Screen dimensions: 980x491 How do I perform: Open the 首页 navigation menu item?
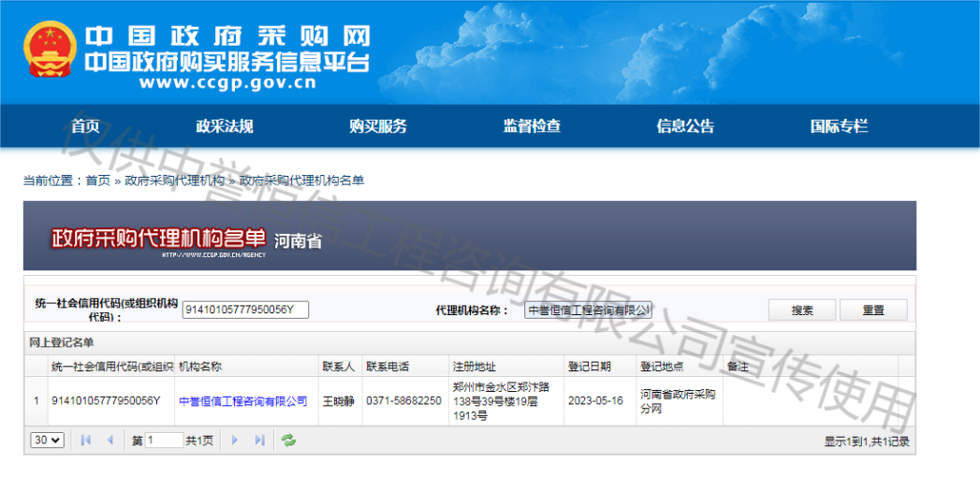tap(85, 126)
